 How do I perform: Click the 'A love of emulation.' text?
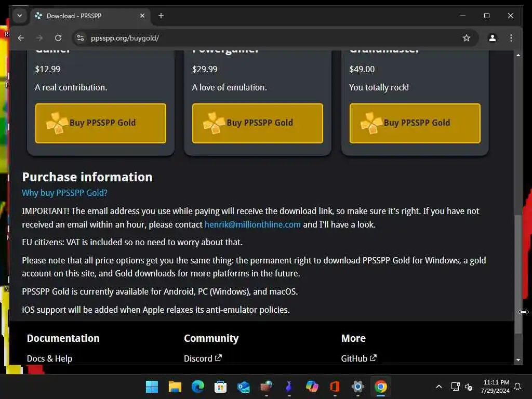229,87
